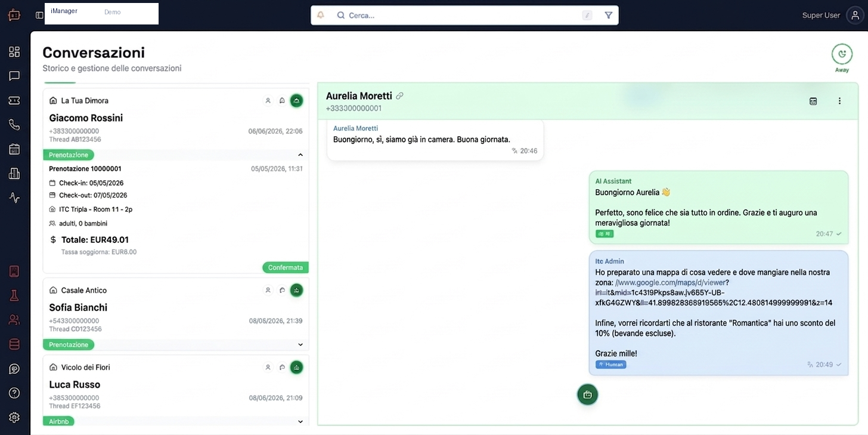868x435 pixels.
Task: Open the red building icon in sidebar
Action: pyautogui.click(x=14, y=272)
